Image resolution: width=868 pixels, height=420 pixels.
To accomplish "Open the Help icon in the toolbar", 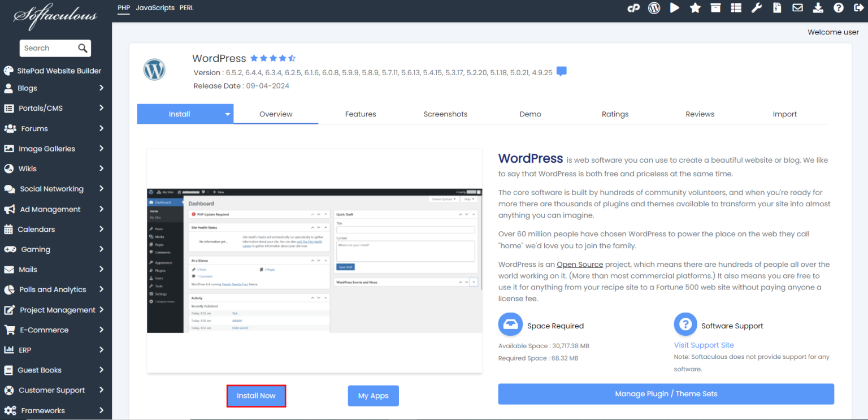I will [839, 8].
